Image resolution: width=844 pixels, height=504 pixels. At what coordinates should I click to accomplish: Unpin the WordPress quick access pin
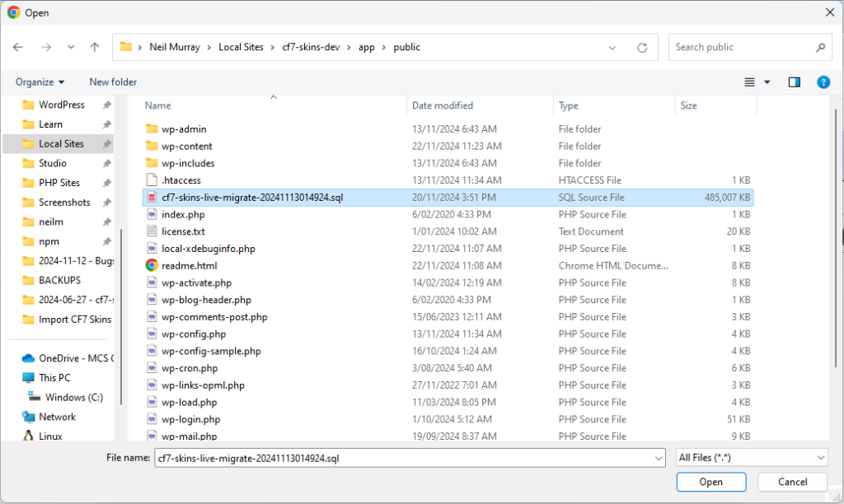[106, 105]
